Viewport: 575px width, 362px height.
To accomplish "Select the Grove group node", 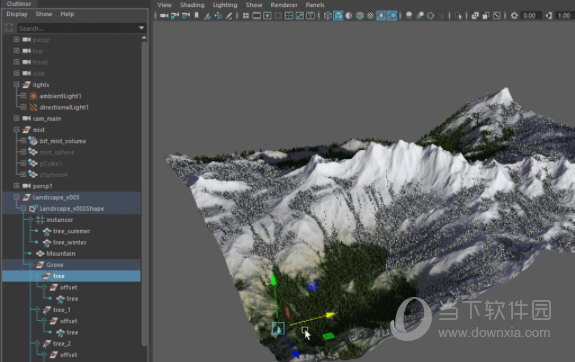I will coord(55,265).
